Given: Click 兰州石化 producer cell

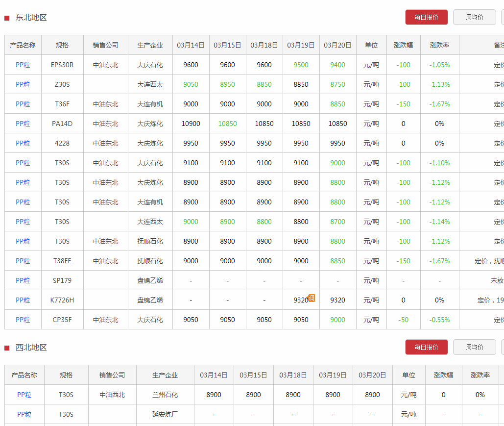Looking at the screenshot, I should coord(165,395).
